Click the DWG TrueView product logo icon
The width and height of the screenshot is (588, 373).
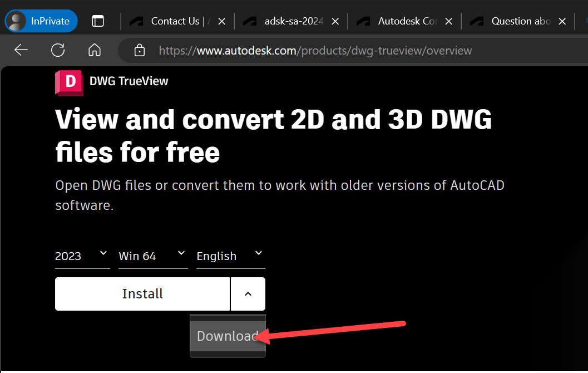coord(69,82)
